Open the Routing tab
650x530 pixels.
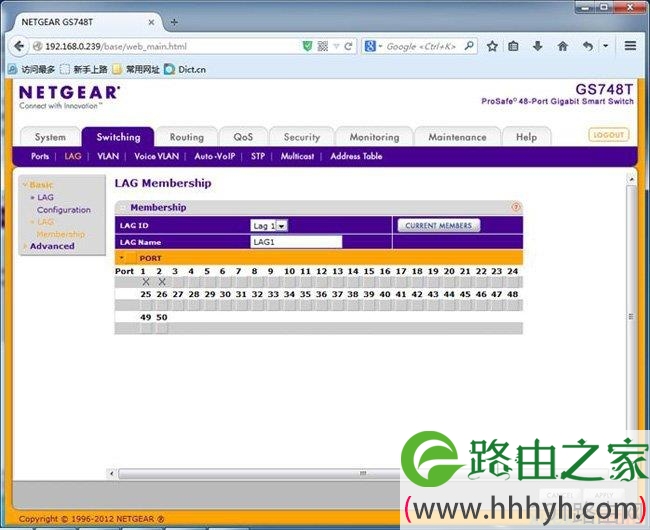(187, 137)
